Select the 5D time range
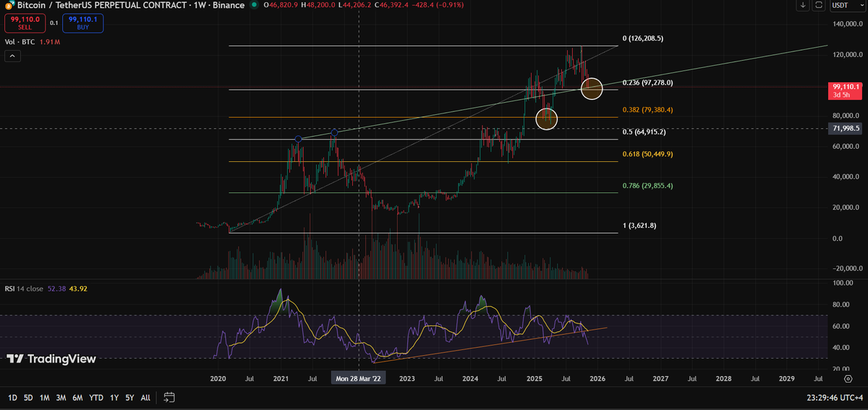Viewport: 868px width, 410px height. coord(28,398)
